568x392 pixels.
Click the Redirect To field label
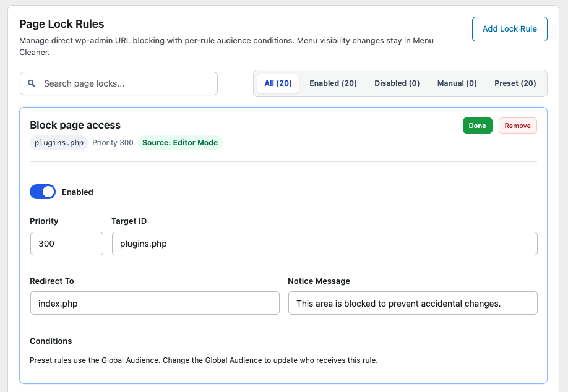tap(52, 281)
